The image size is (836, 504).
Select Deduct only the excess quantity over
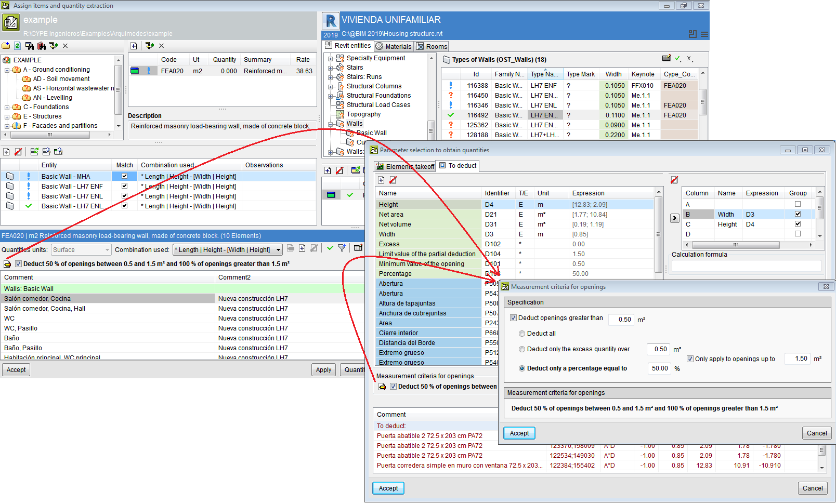tap(522, 349)
